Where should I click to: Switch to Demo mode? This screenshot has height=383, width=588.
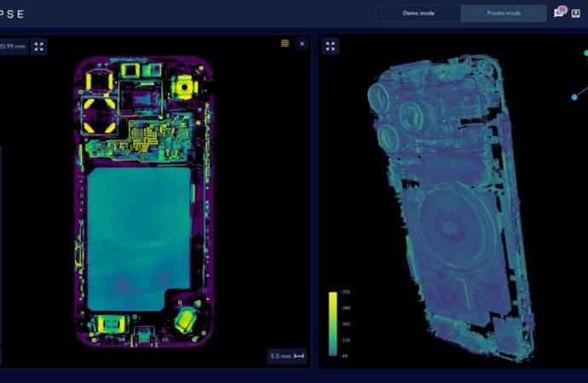click(x=418, y=13)
